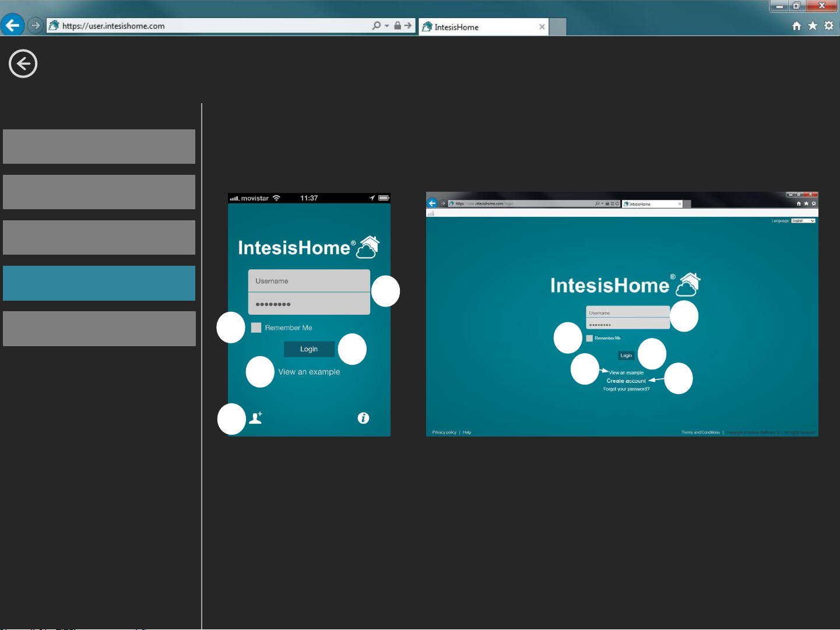Tick Remember Me in the desktop login screenshot
This screenshot has height=630, width=840.
(x=589, y=338)
